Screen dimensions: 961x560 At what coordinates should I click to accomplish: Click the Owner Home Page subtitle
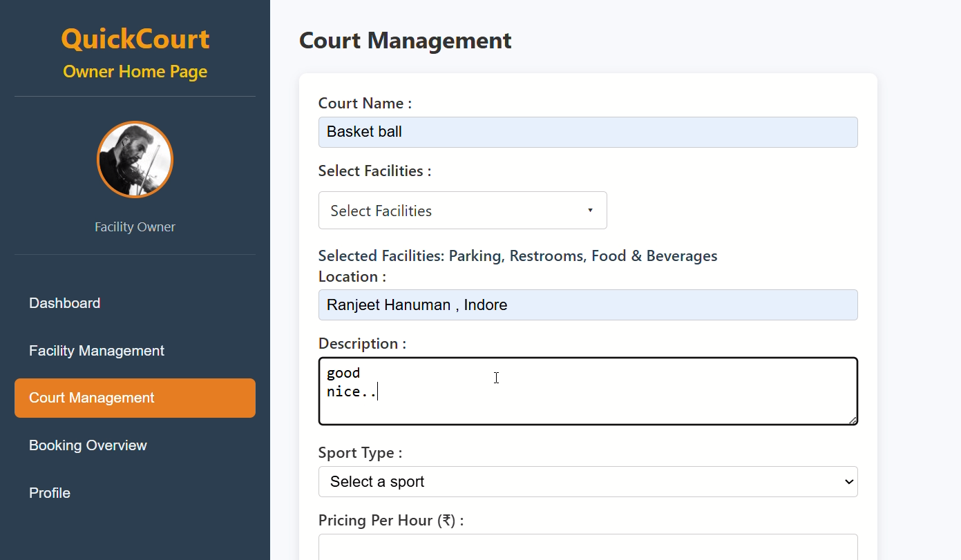[x=135, y=72]
